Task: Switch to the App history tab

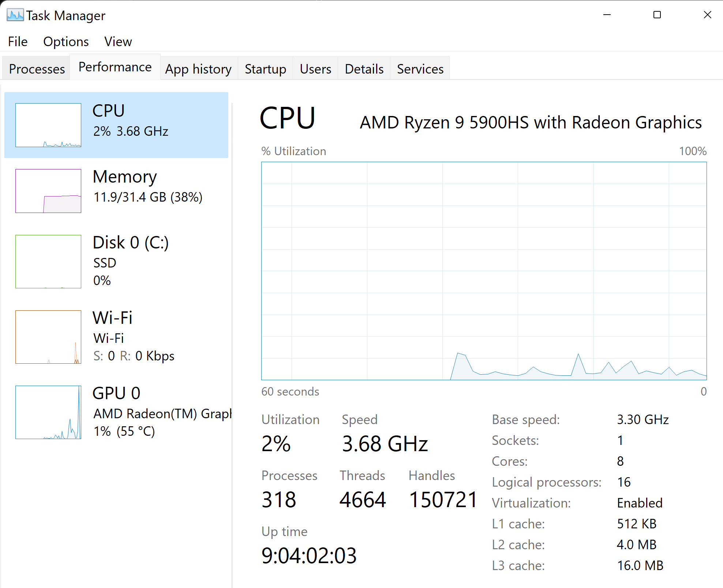Action: 198,69
